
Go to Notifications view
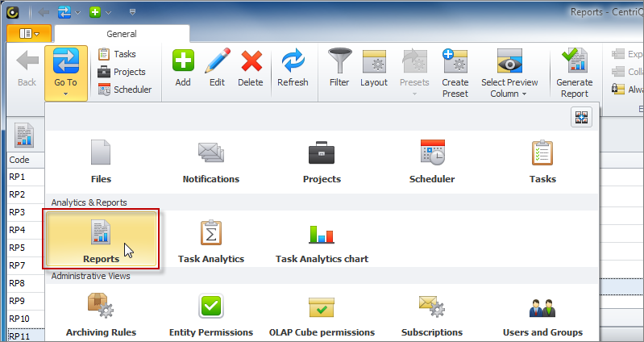pos(211,161)
